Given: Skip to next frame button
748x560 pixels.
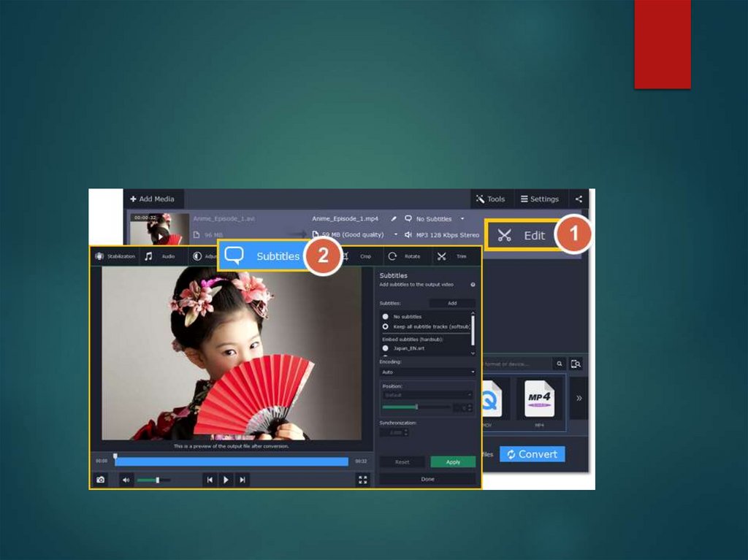Looking at the screenshot, I should click(243, 480).
